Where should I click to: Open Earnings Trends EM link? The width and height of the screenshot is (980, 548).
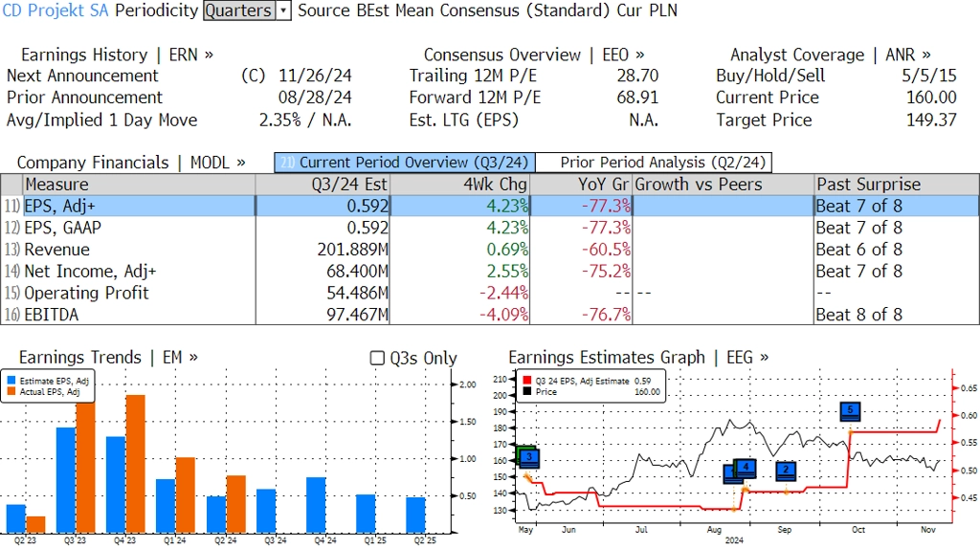[108, 358]
